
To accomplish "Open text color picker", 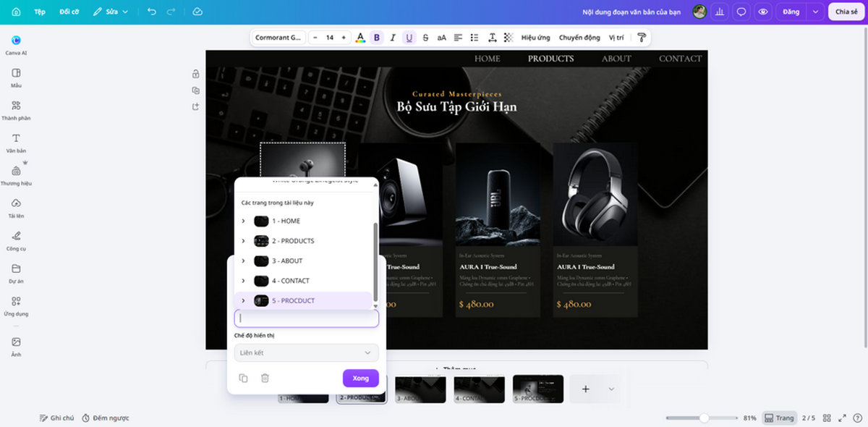I will pos(360,38).
